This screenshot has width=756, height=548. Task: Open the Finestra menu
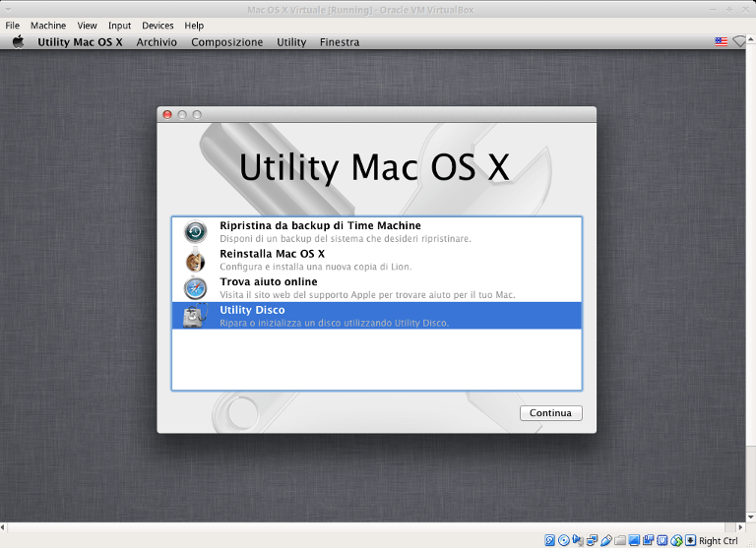340,42
